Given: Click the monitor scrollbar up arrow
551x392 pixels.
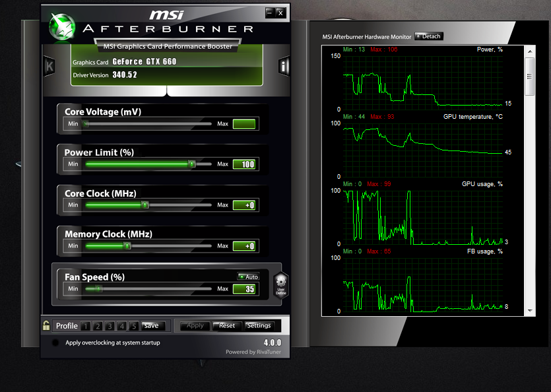Looking at the screenshot, I should point(530,51).
